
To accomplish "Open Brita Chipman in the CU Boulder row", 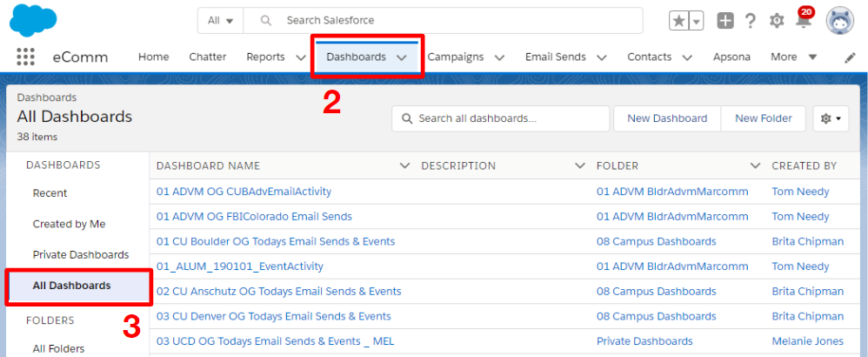I will pos(808,242).
